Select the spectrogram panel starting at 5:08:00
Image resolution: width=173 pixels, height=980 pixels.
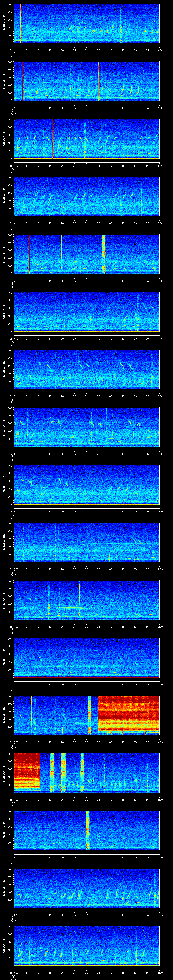pos(87,427)
